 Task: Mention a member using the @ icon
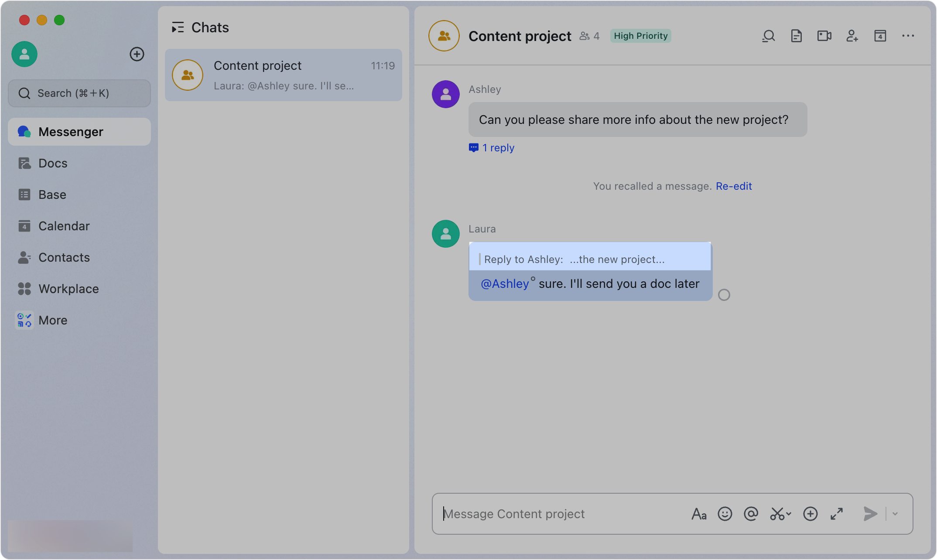click(x=751, y=514)
